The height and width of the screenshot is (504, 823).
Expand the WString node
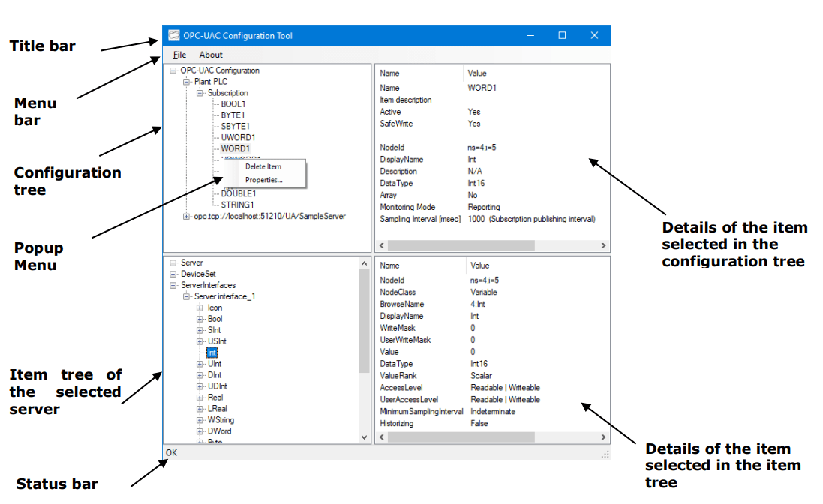click(x=200, y=420)
